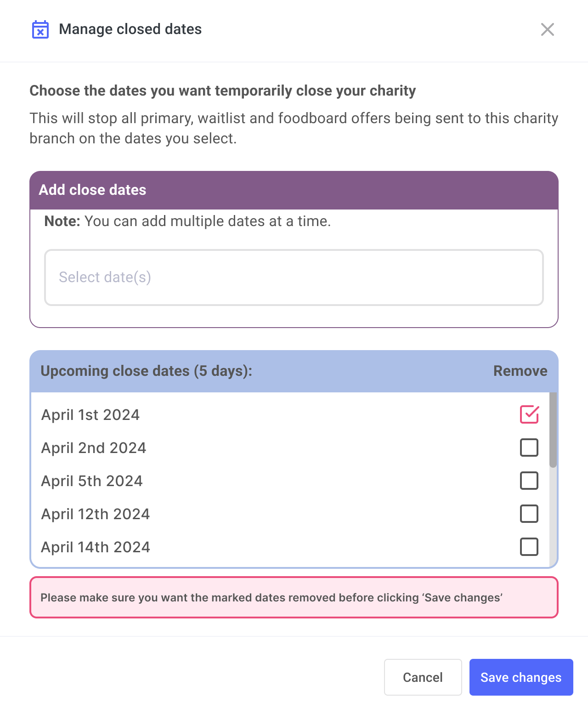
Task: Click the calendar icon beside Manage closed dates
Action: click(40, 29)
